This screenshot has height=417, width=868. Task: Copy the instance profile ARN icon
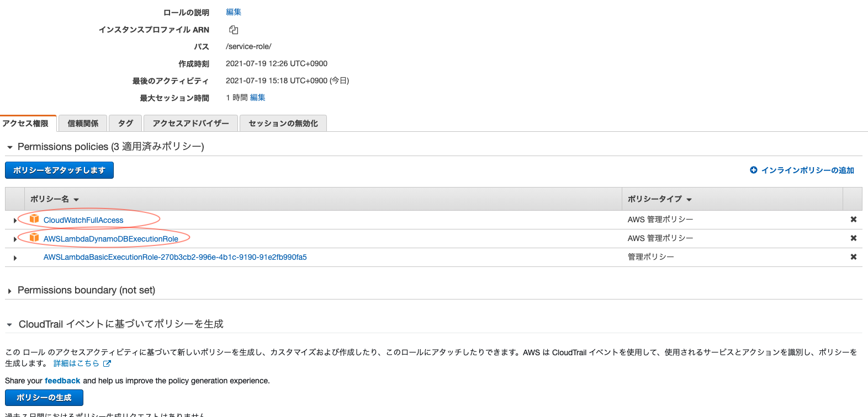234,30
